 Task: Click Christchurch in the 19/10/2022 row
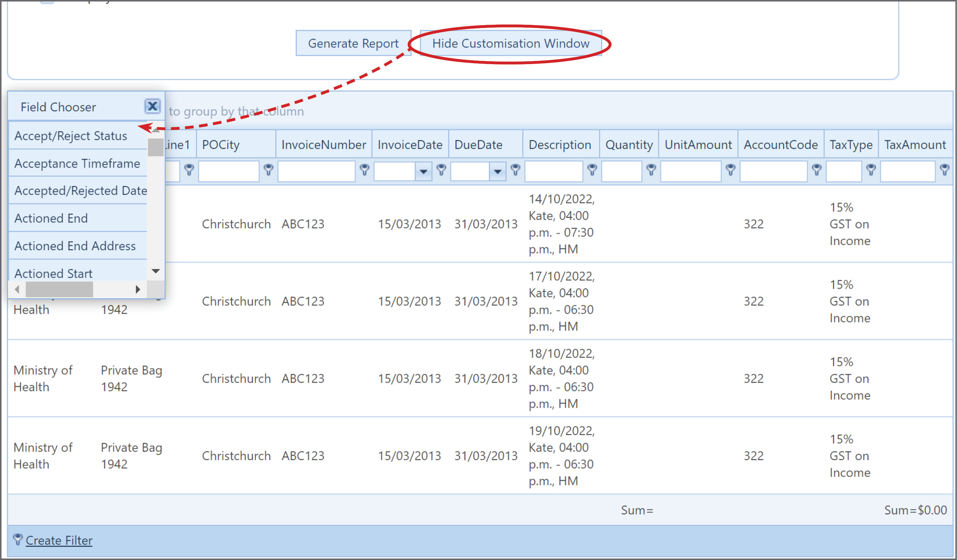pyautogui.click(x=236, y=456)
